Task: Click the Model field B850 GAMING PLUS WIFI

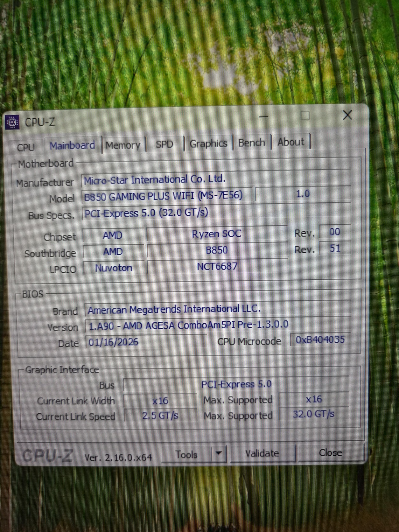Action: pos(167,196)
